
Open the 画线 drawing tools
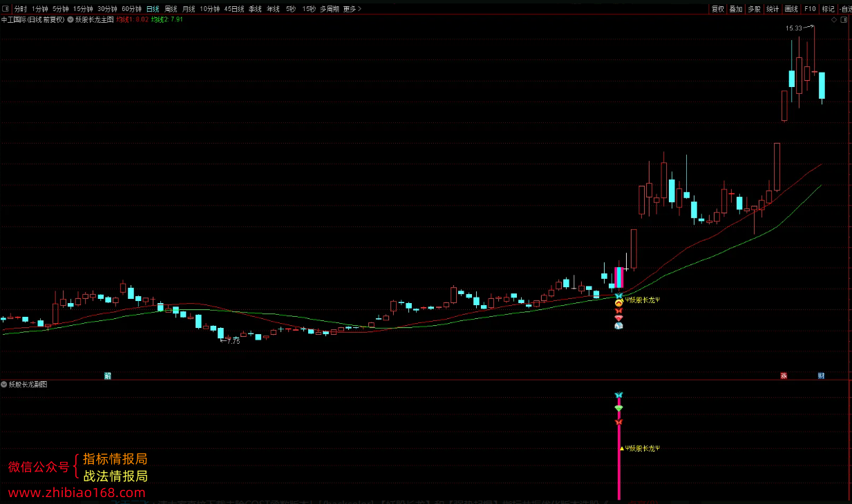point(791,9)
